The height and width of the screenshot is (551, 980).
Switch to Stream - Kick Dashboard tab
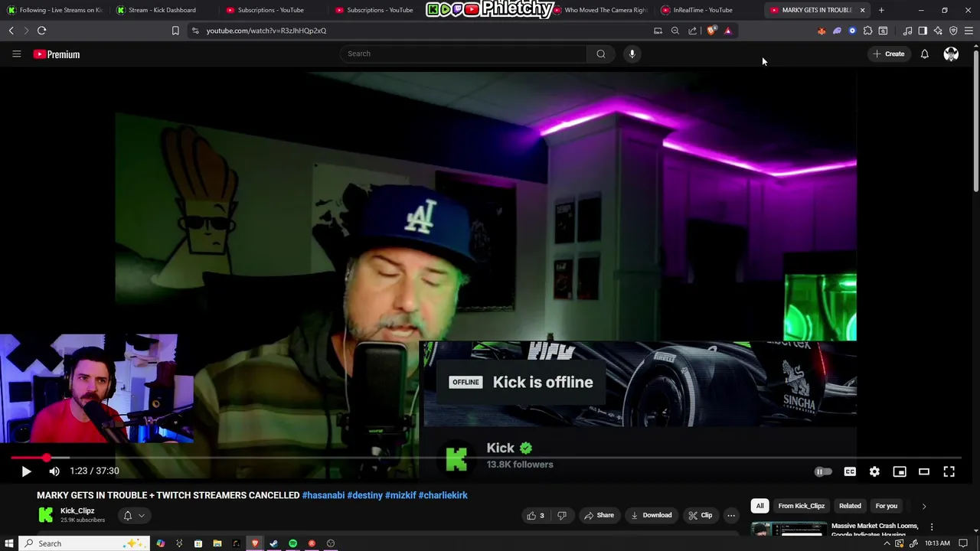tap(162, 10)
